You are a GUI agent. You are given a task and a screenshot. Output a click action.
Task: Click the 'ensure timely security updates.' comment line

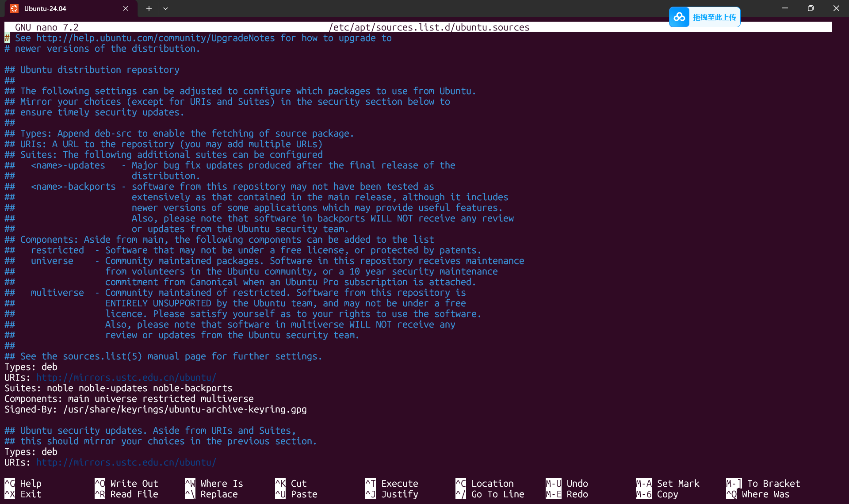tap(95, 112)
